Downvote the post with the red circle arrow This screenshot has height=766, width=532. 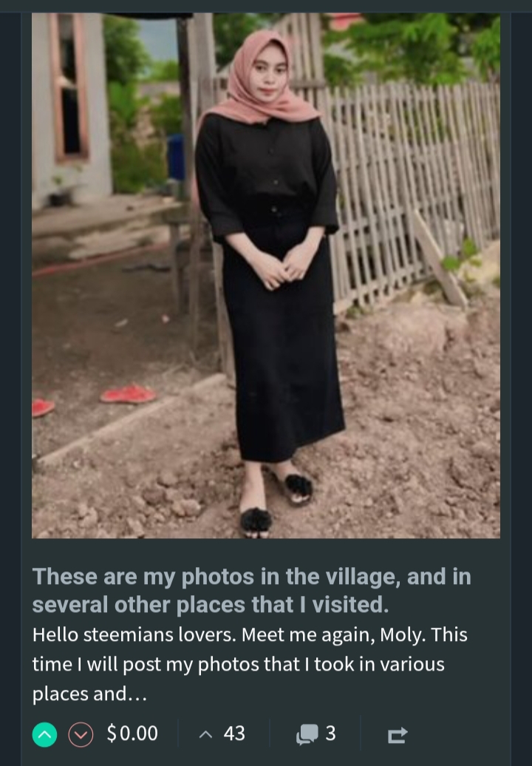[x=81, y=734]
